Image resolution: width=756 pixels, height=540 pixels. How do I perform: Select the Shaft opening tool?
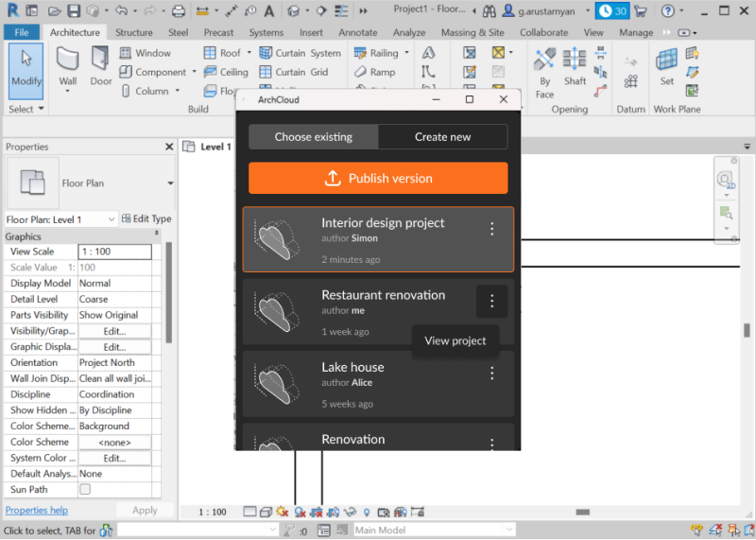(575, 66)
